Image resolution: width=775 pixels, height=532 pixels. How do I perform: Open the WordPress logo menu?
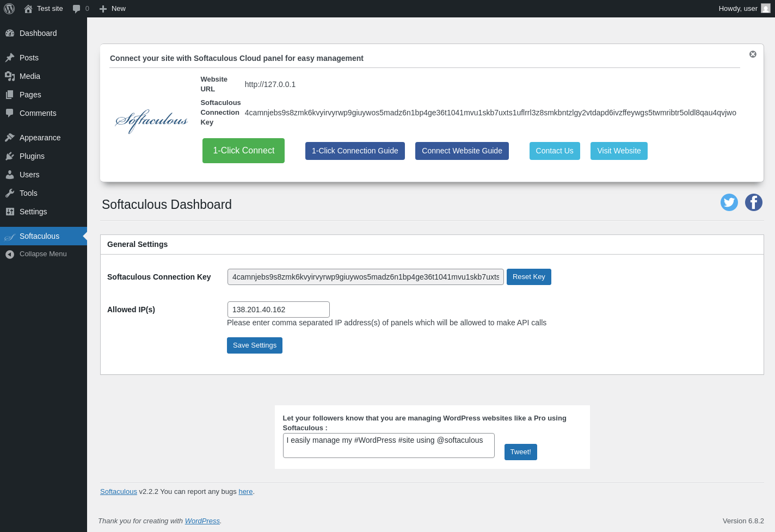[x=9, y=9]
